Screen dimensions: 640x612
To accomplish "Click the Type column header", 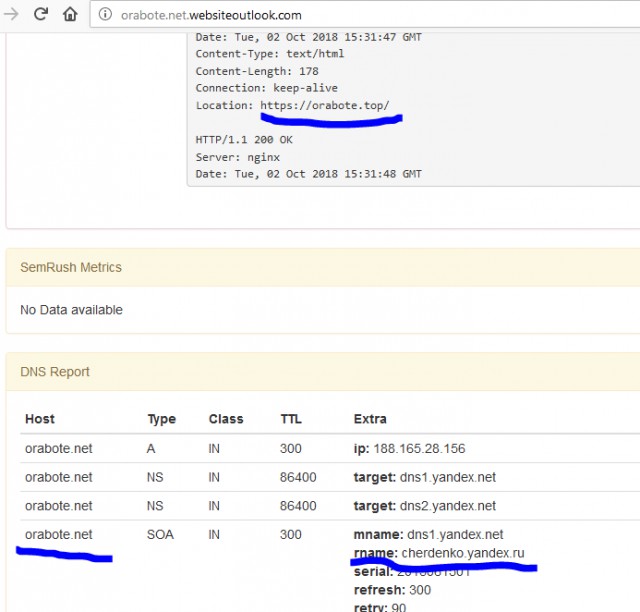I will pyautogui.click(x=162, y=419).
